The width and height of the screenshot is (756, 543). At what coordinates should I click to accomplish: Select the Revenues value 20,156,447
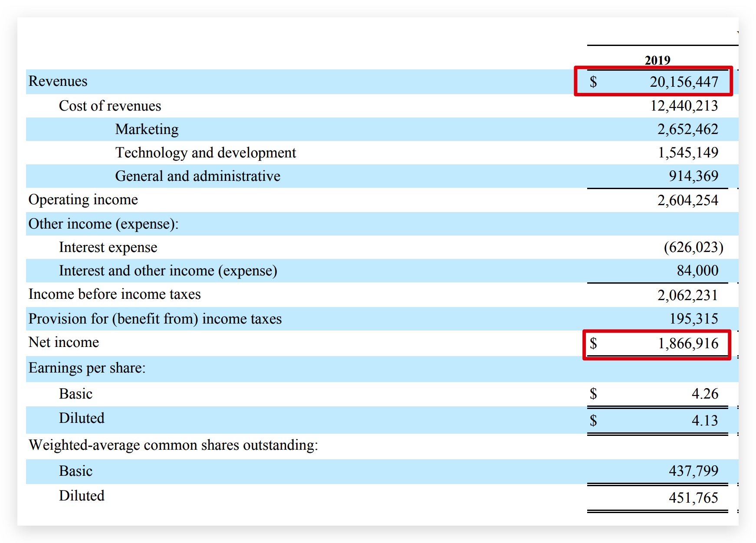[x=684, y=82]
